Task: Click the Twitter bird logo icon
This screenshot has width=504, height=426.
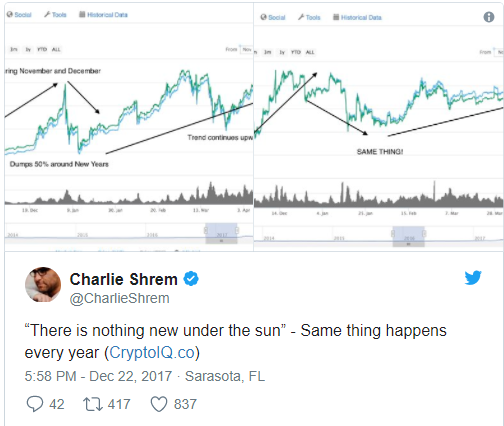Action: click(473, 278)
